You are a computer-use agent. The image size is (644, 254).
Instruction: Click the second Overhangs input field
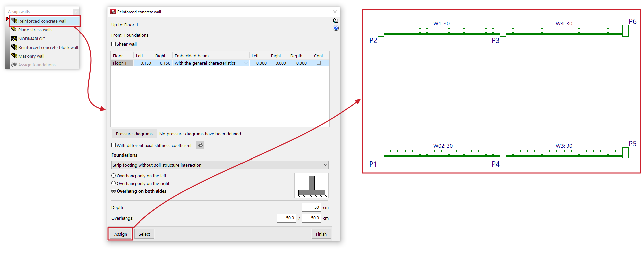click(311, 218)
